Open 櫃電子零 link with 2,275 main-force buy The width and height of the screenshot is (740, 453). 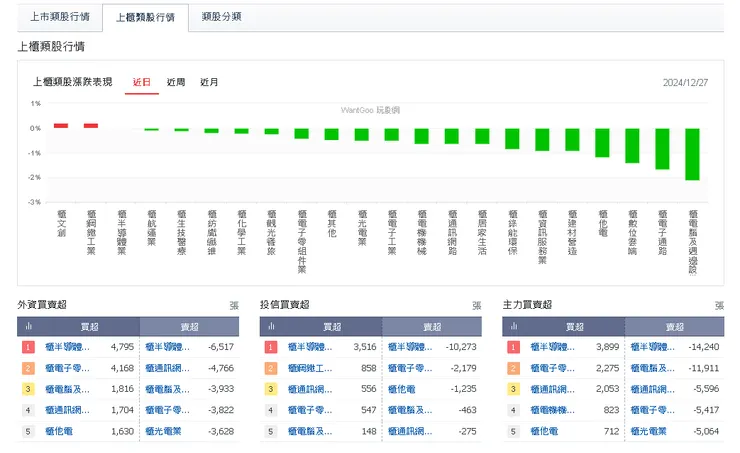(x=553, y=368)
